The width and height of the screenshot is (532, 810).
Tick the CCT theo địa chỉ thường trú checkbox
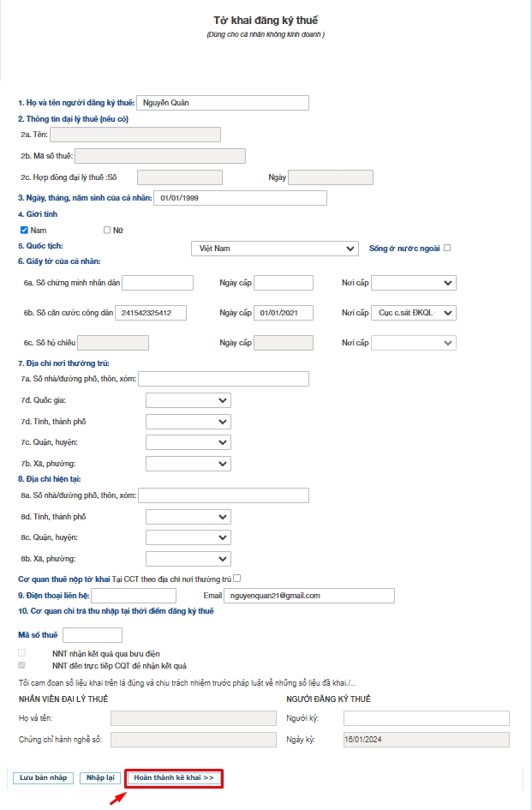(237, 578)
